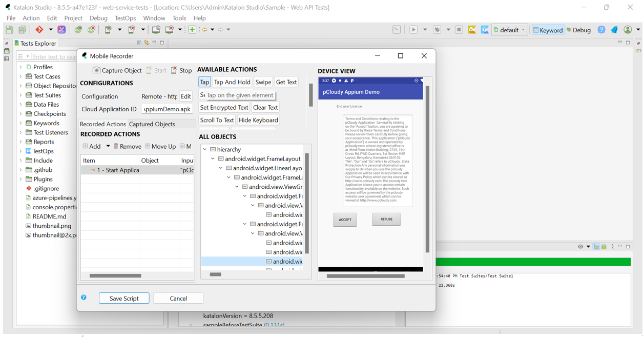Click the Available Actions vertical scrollbar

(310, 95)
